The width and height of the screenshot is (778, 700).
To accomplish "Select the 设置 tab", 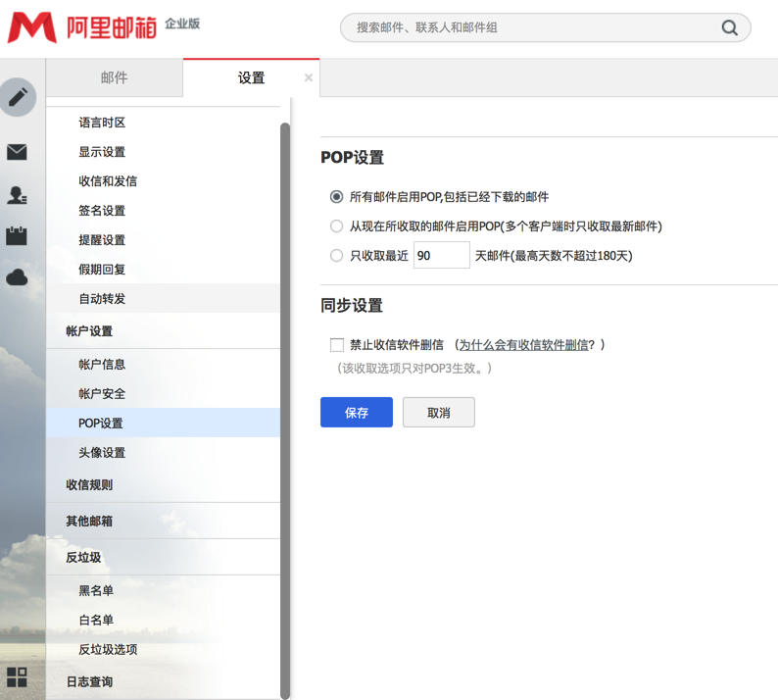I will [251, 78].
